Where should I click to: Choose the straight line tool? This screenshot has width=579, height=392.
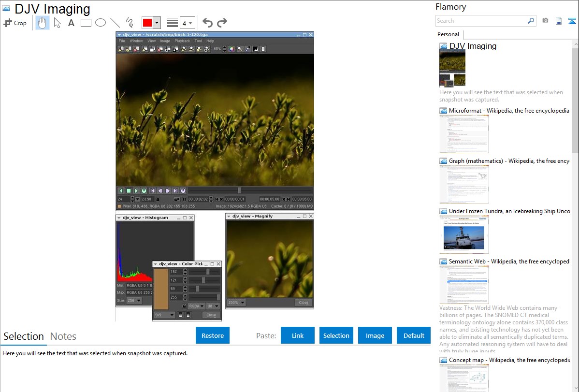point(115,23)
